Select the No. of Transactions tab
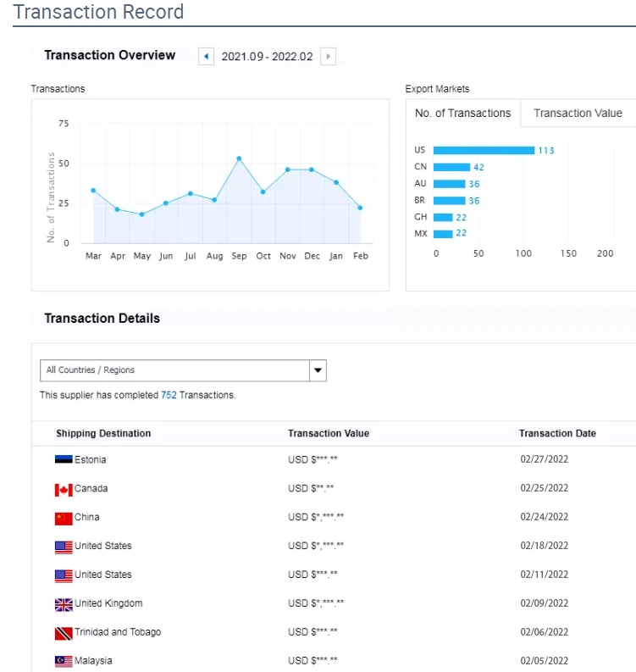The image size is (636, 672). point(463,114)
